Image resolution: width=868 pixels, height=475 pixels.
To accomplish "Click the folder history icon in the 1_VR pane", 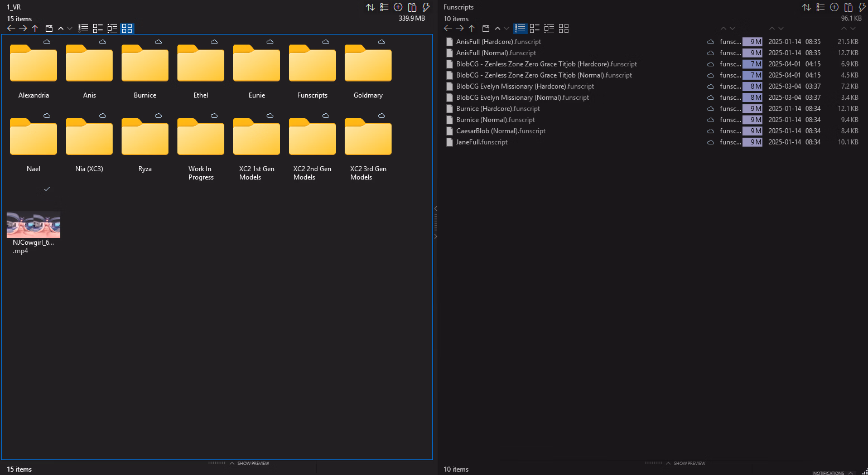I will click(49, 28).
